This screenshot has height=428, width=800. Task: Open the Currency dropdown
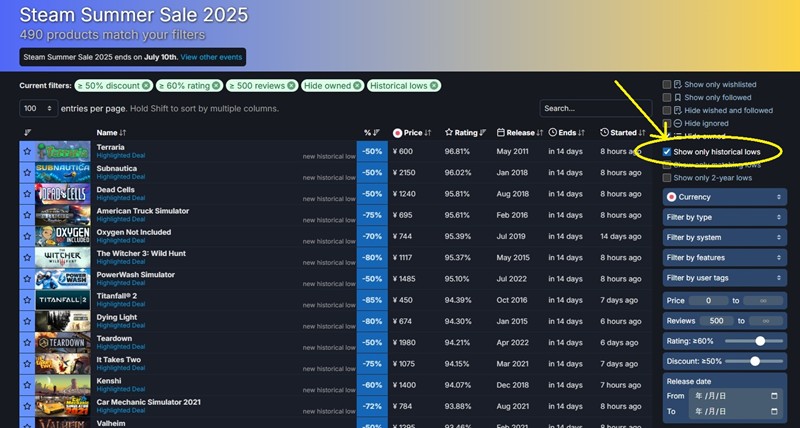point(724,197)
